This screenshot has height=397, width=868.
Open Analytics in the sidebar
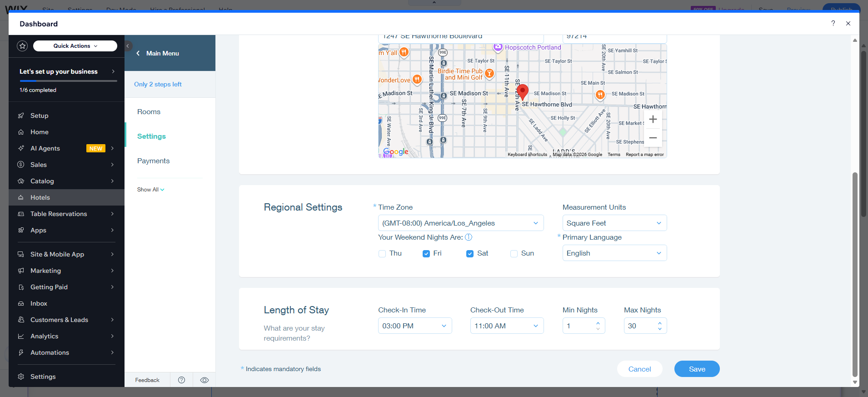coord(66,336)
